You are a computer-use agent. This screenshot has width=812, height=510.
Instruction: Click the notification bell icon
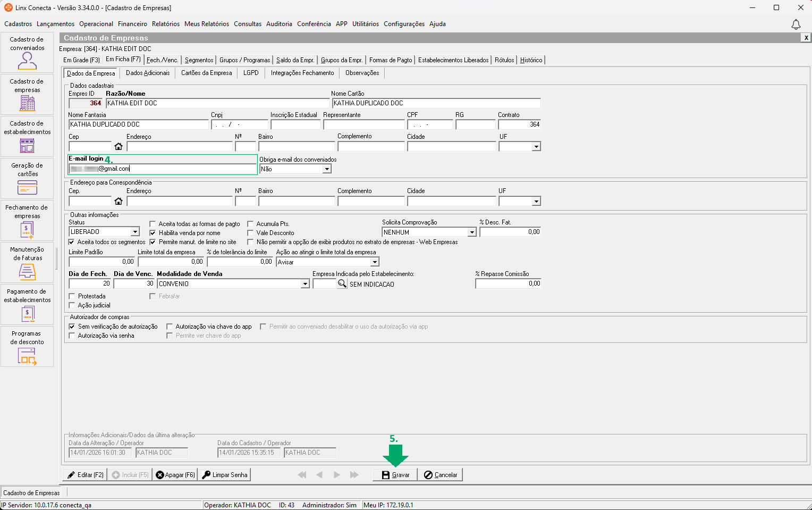[796, 24]
